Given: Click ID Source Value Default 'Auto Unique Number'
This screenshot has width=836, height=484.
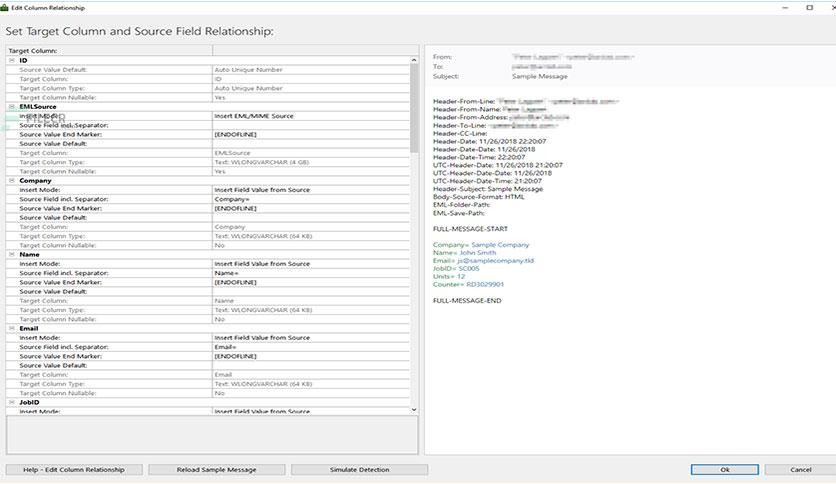Looking at the screenshot, I should [x=248, y=70].
